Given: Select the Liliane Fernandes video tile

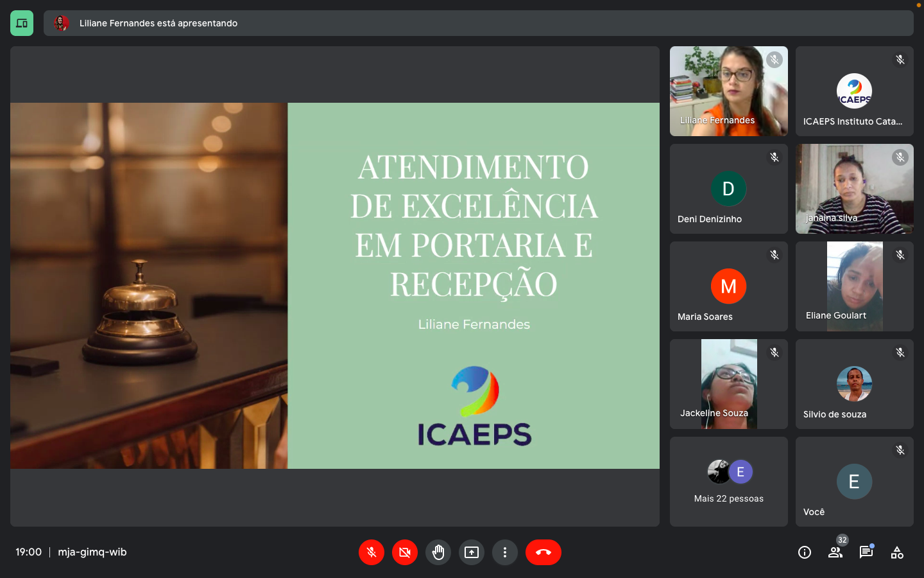Looking at the screenshot, I should (729, 91).
